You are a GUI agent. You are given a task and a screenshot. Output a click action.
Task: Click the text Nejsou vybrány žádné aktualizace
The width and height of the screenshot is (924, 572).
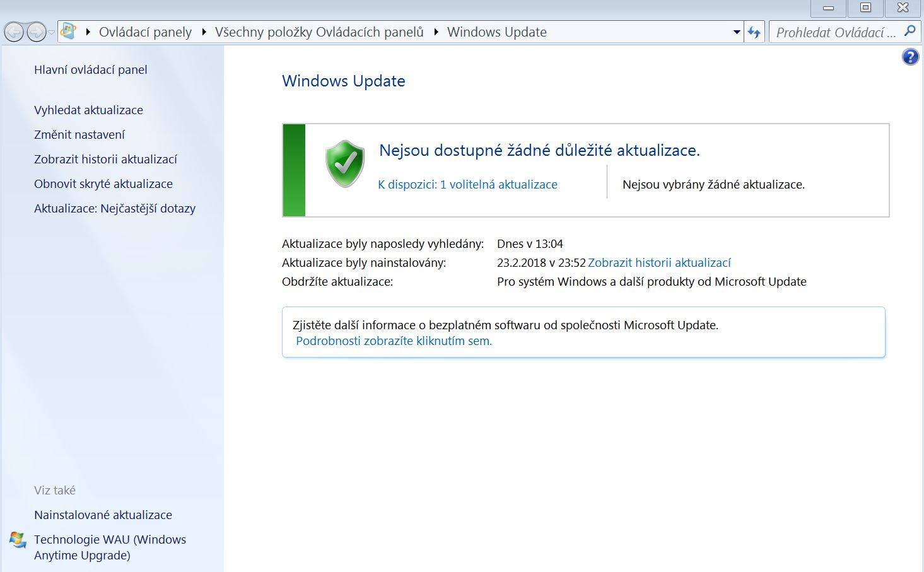pyautogui.click(x=713, y=184)
